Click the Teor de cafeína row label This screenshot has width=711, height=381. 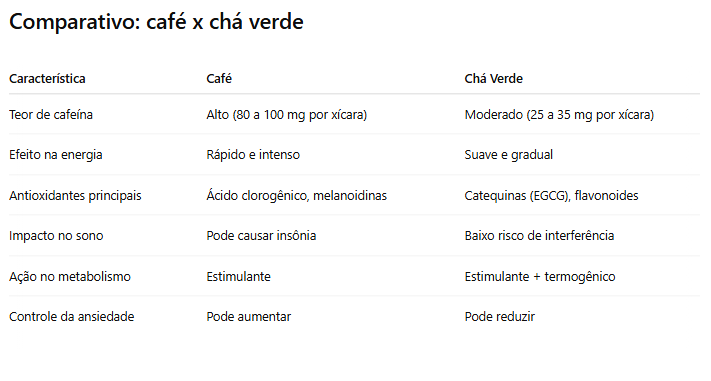(51, 114)
